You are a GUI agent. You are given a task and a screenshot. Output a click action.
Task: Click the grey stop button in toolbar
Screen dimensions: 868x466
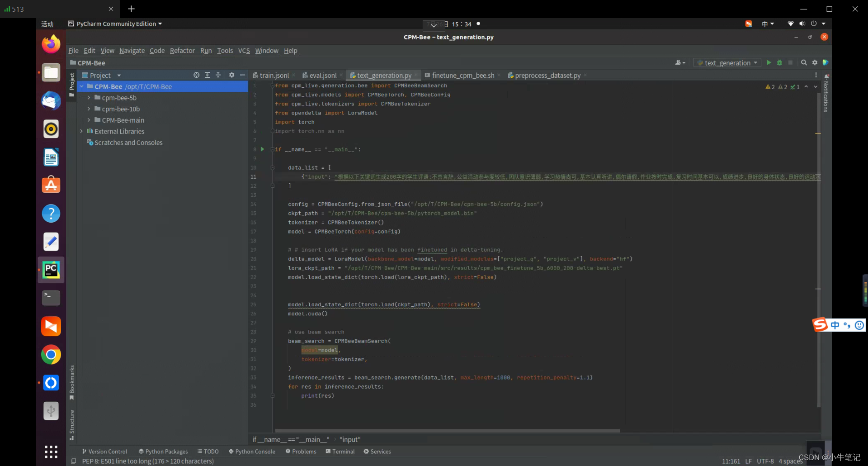[790, 62]
